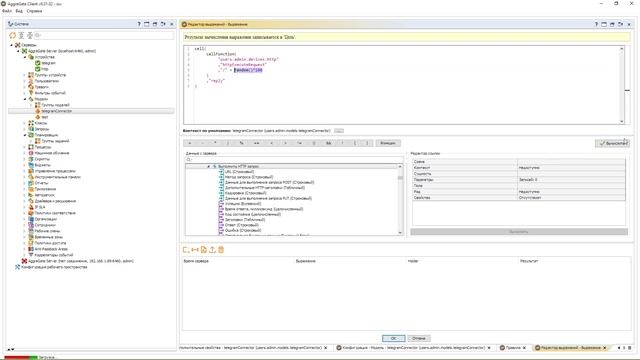The height and width of the screenshot is (360, 640).
Task: Click the server data tree vertical scrollbar
Action: (x=400, y=200)
